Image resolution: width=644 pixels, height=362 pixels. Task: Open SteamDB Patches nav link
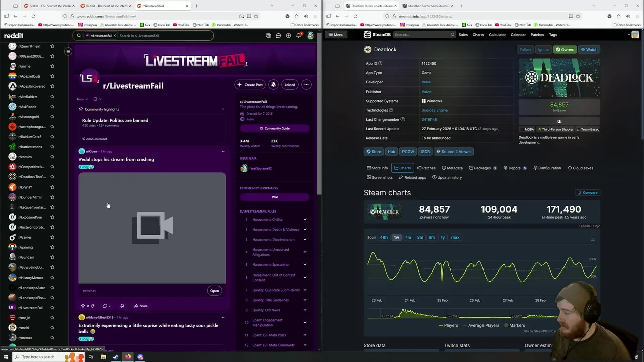537,35
